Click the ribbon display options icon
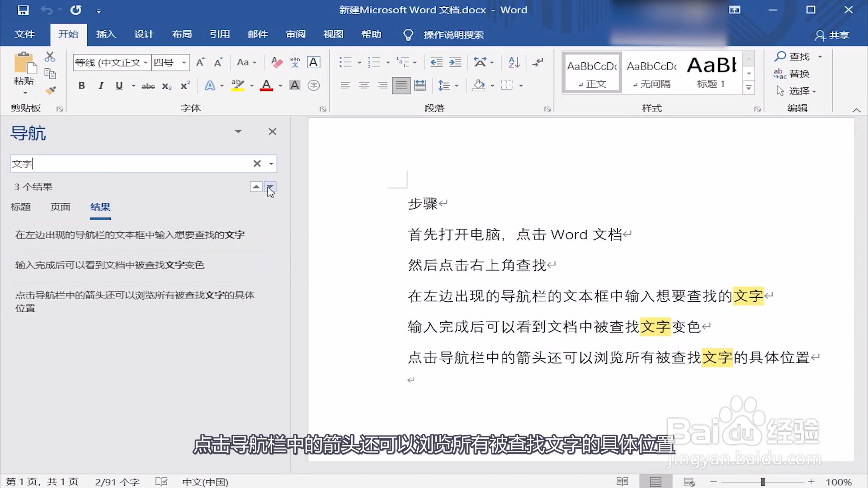This screenshot has height=488, width=868. (735, 10)
